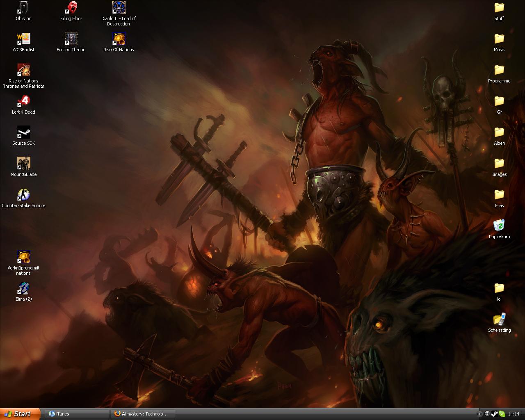The width and height of the screenshot is (525, 420).
Task: Open the Windows Start menu
Action: click(x=20, y=414)
